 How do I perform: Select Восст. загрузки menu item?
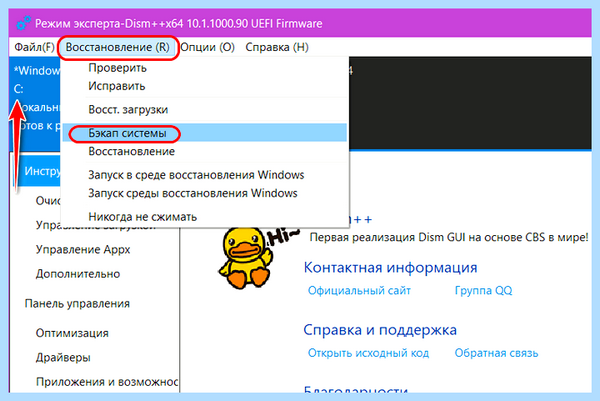pos(204,110)
